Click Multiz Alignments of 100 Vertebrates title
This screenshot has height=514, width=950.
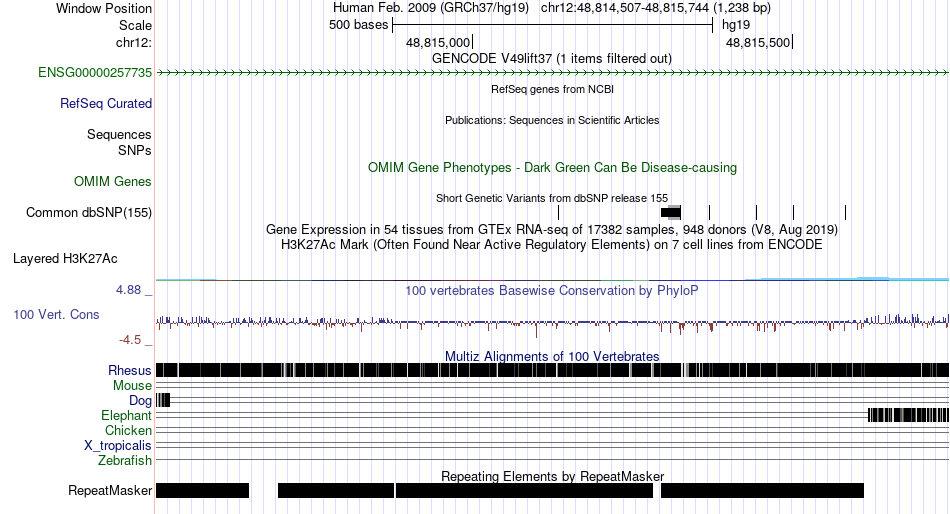(552, 356)
